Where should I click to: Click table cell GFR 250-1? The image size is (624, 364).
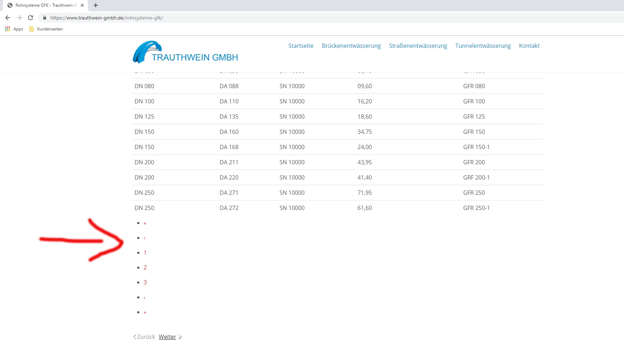(x=477, y=208)
